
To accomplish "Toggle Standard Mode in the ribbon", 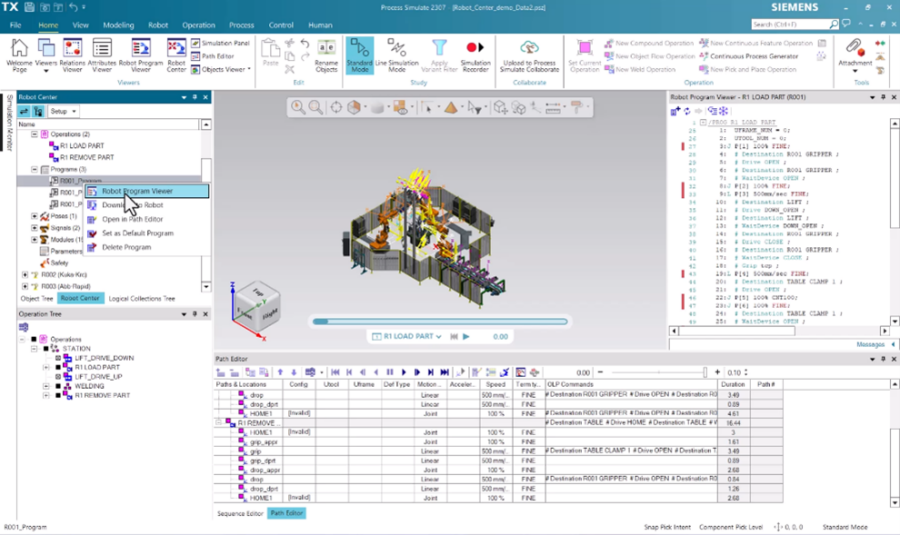I will click(x=360, y=55).
